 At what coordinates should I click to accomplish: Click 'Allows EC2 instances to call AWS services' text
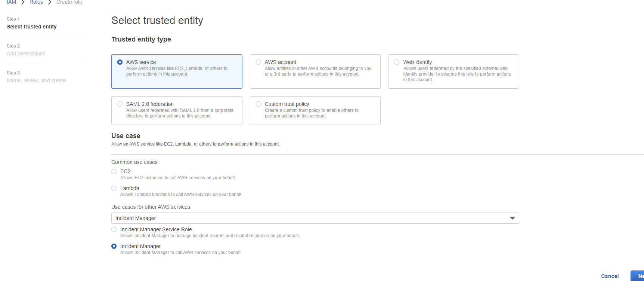tap(178, 178)
